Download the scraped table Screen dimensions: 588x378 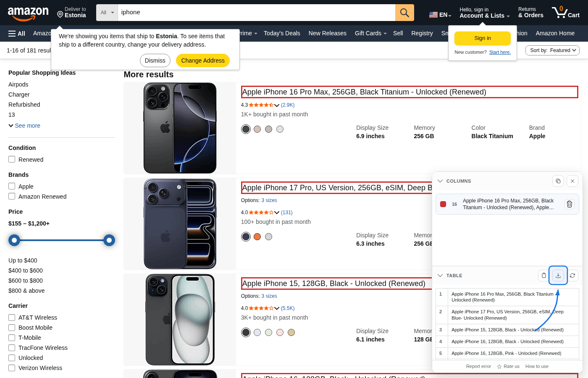click(558, 276)
